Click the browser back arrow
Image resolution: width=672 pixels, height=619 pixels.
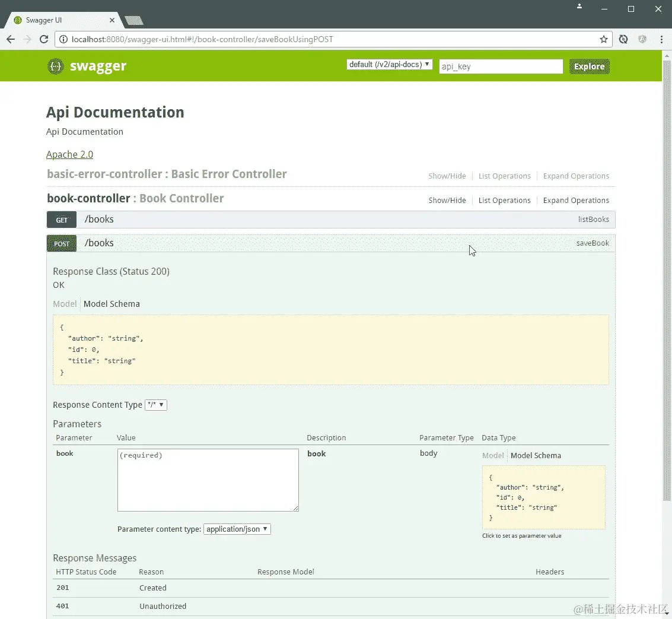click(x=11, y=39)
